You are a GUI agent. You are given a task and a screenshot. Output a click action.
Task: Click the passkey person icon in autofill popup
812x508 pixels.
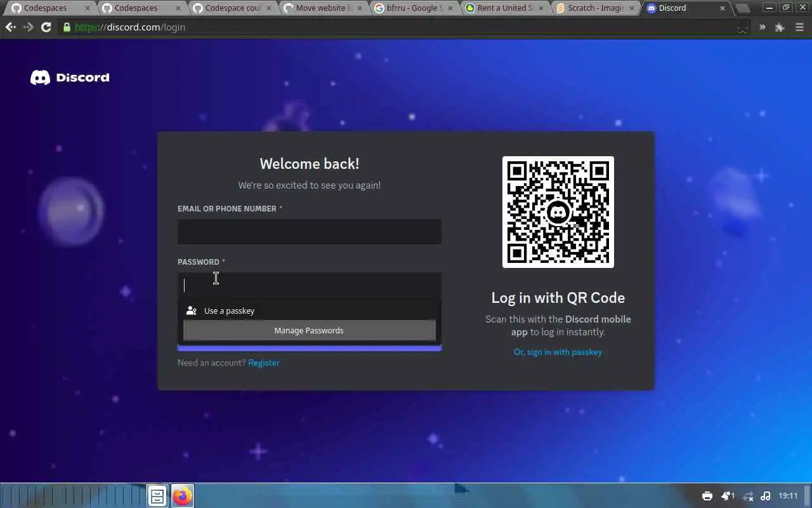click(191, 311)
